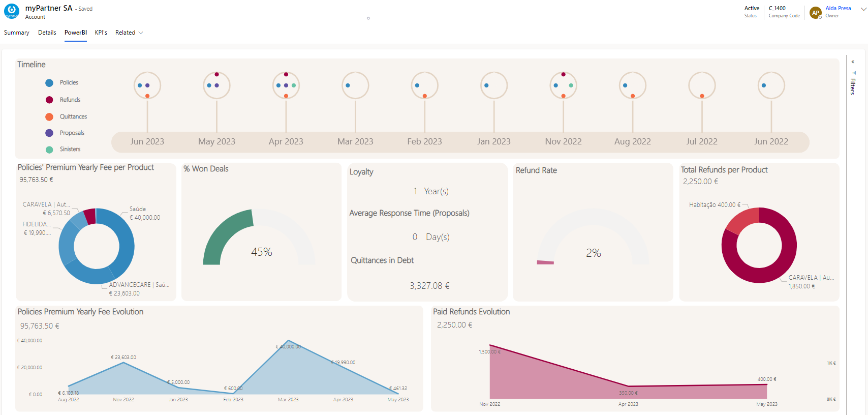The image size is (868, 415).
Task: Click the Jun 2023 timeline bubble
Action: [x=147, y=85]
